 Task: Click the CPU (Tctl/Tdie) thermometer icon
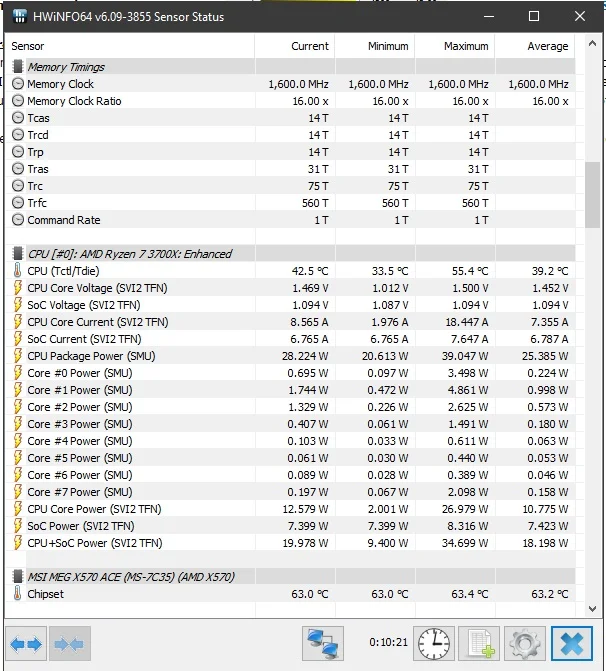(18, 271)
